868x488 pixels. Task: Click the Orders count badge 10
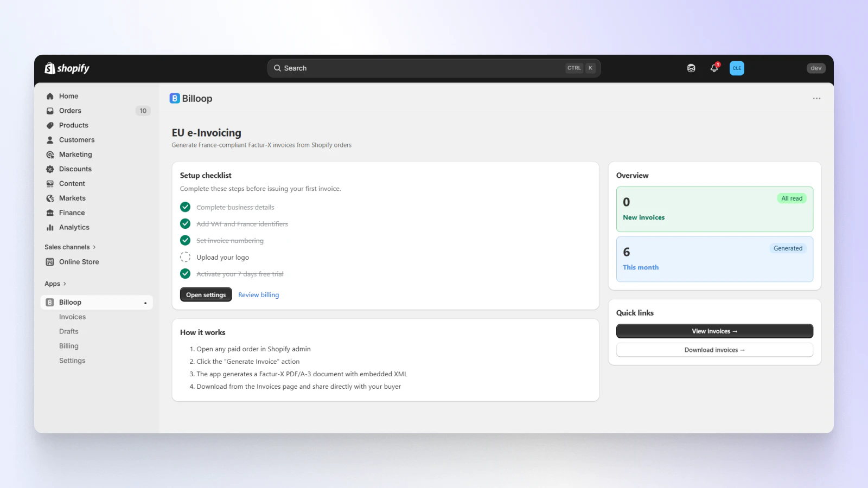click(143, 111)
